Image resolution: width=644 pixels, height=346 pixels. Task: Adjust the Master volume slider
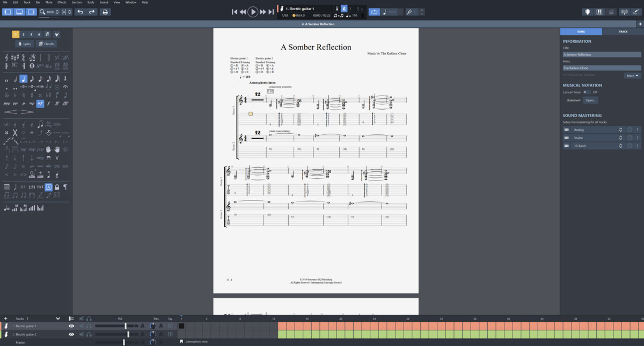(x=124, y=342)
